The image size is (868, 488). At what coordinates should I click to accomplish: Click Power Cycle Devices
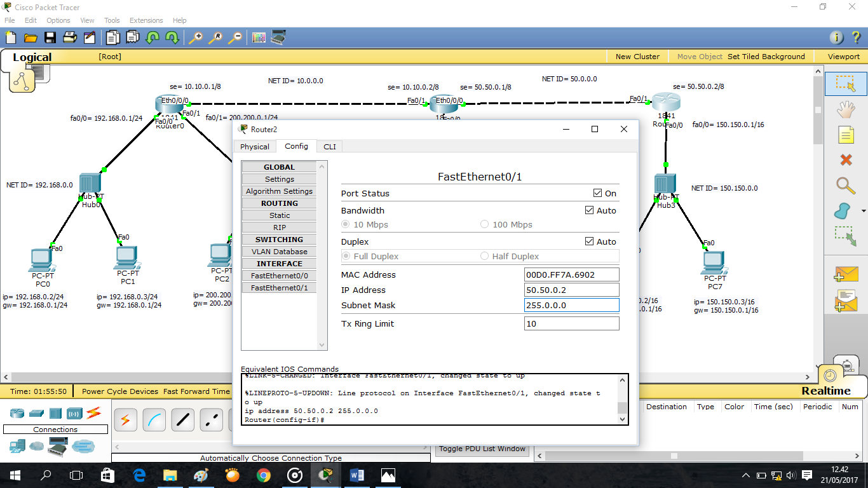(120, 391)
